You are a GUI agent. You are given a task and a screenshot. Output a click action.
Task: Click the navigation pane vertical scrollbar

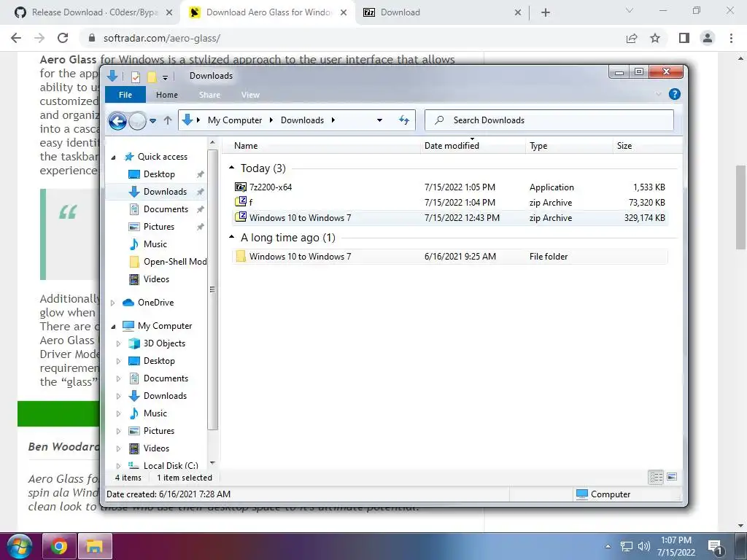[212, 289]
